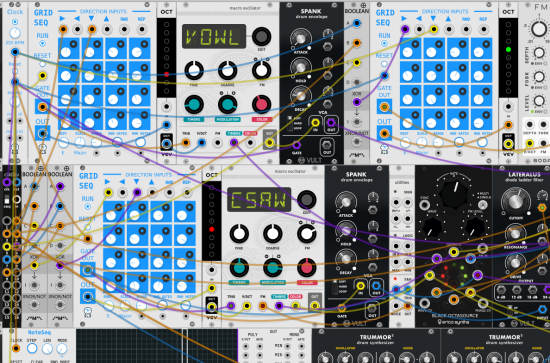Click CLOCK jack on NoteSeq module
This screenshot has width=550, height=363.
point(16,348)
